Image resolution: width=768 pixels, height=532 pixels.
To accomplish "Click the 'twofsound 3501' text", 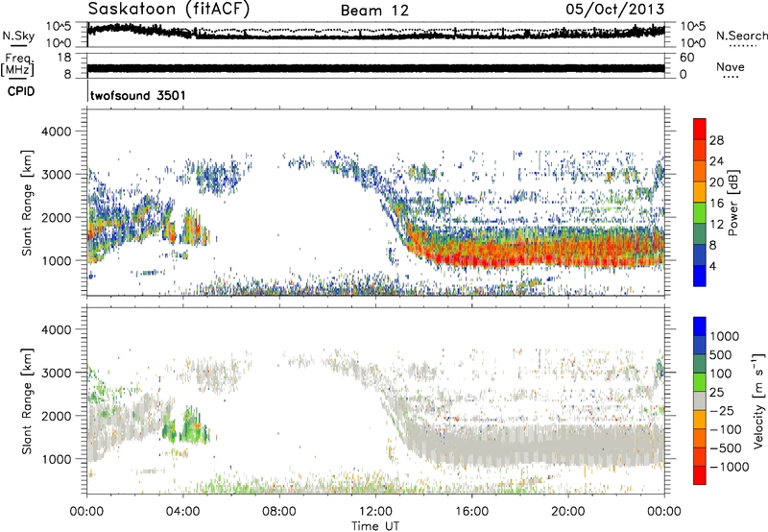I will tap(138, 95).
